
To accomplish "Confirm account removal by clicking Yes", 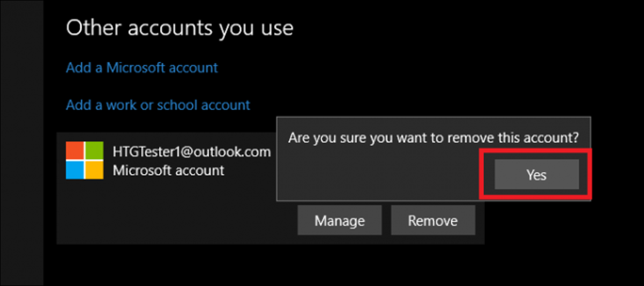I will [536, 174].
